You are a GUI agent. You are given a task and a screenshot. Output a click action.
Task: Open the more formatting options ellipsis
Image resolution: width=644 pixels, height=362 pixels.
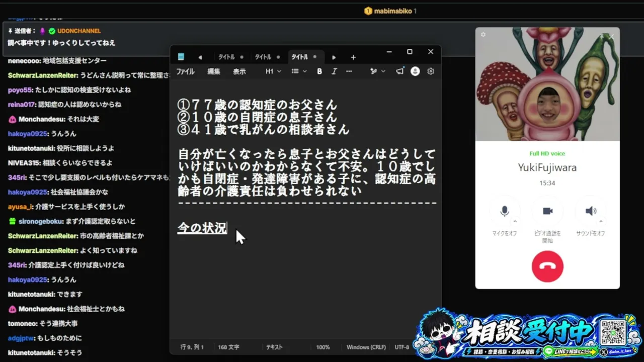coord(349,71)
